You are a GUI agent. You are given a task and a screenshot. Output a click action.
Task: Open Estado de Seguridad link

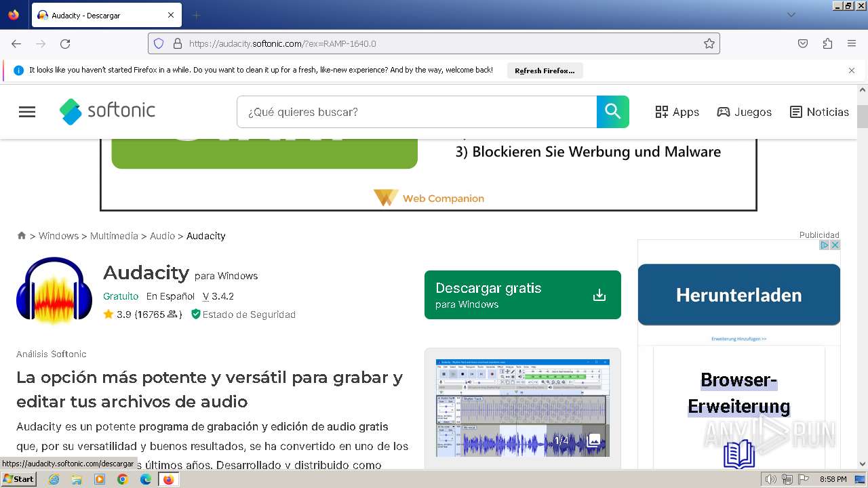[243, 314]
